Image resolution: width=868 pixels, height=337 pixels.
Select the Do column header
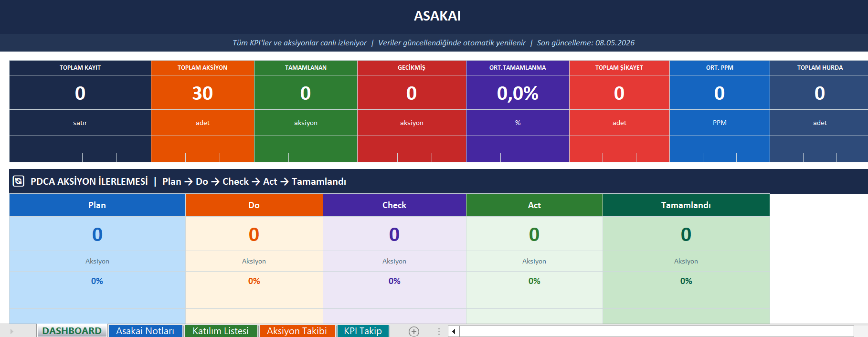(x=254, y=205)
